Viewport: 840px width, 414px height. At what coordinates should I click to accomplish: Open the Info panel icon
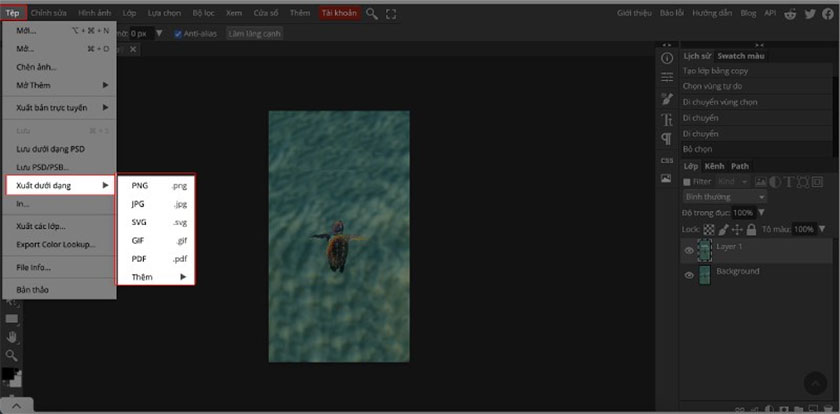click(666, 59)
